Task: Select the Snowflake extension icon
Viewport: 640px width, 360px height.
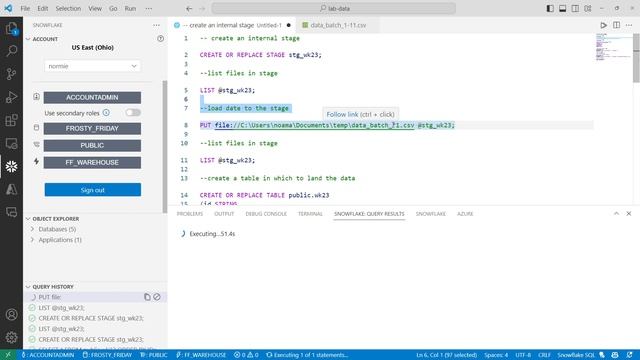Action: point(11,166)
